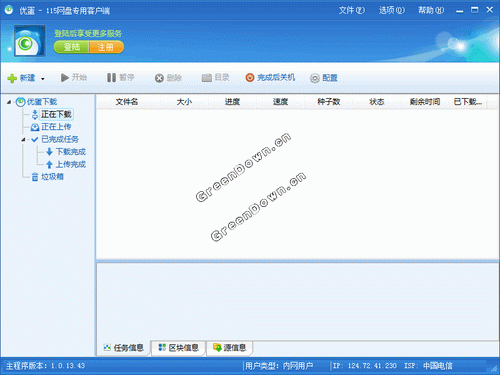The width and height of the screenshot is (500, 375).
Task: Click the 暂停 pause icon
Action: 111,78
